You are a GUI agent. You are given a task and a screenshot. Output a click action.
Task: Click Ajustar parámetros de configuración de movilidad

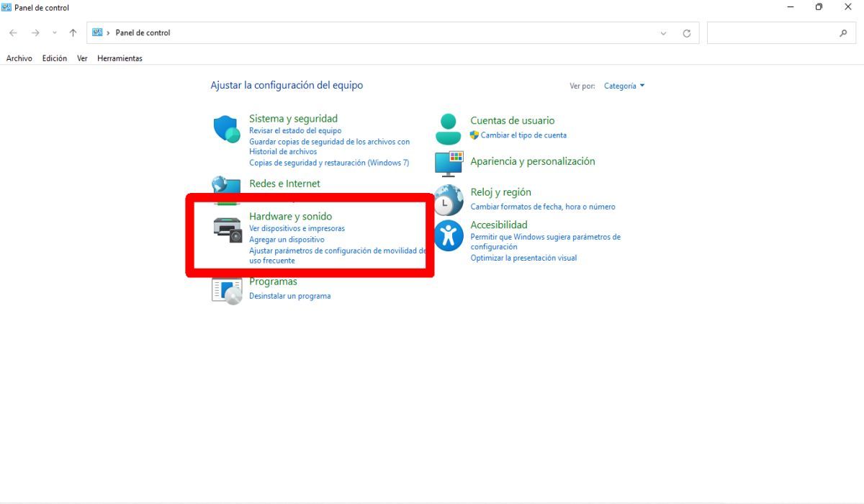337,256
